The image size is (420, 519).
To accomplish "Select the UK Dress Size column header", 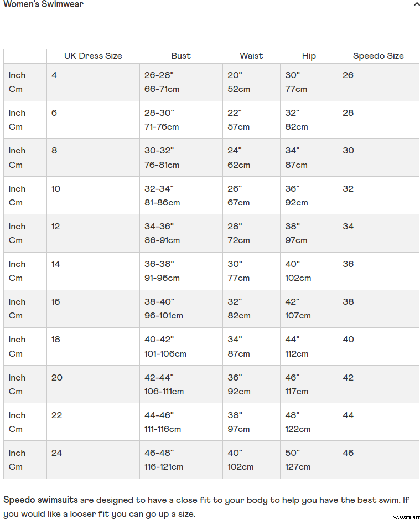I will 93,56.
